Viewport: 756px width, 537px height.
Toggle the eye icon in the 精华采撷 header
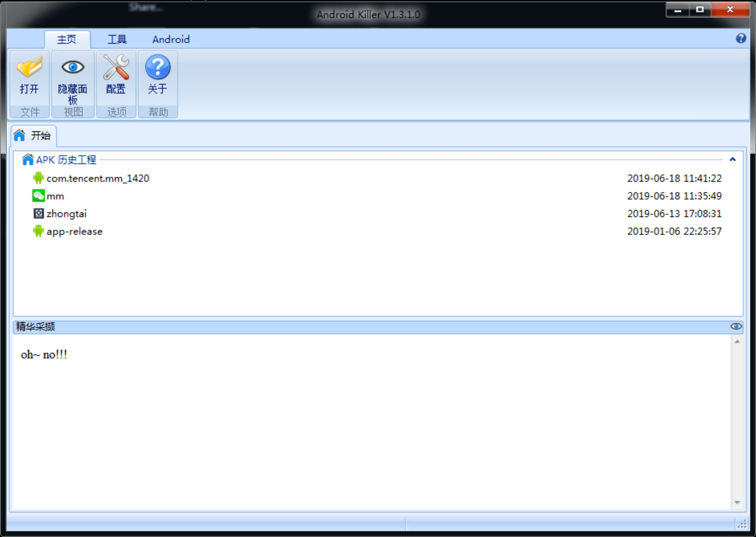coord(736,326)
